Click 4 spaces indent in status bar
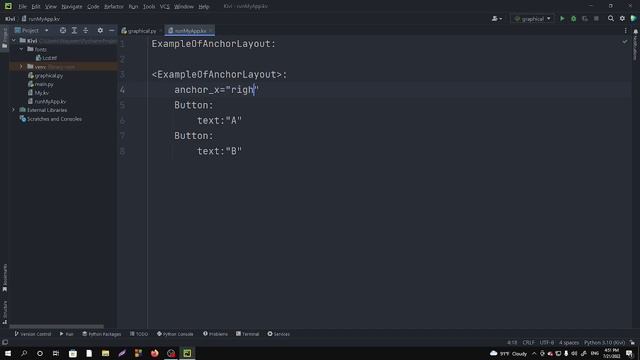The height and width of the screenshot is (360, 640). (x=569, y=342)
